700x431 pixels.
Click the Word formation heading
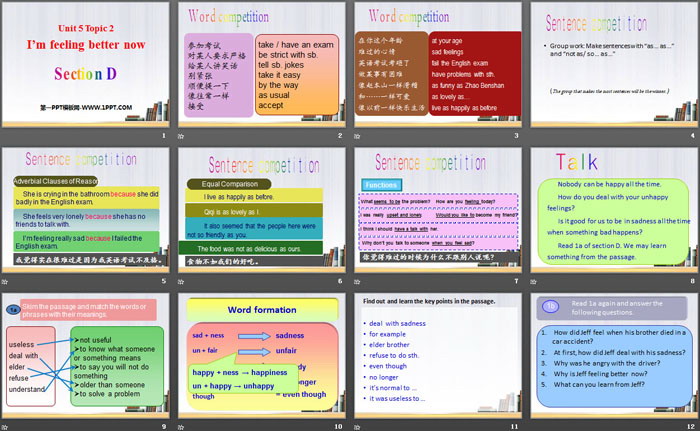tap(262, 310)
